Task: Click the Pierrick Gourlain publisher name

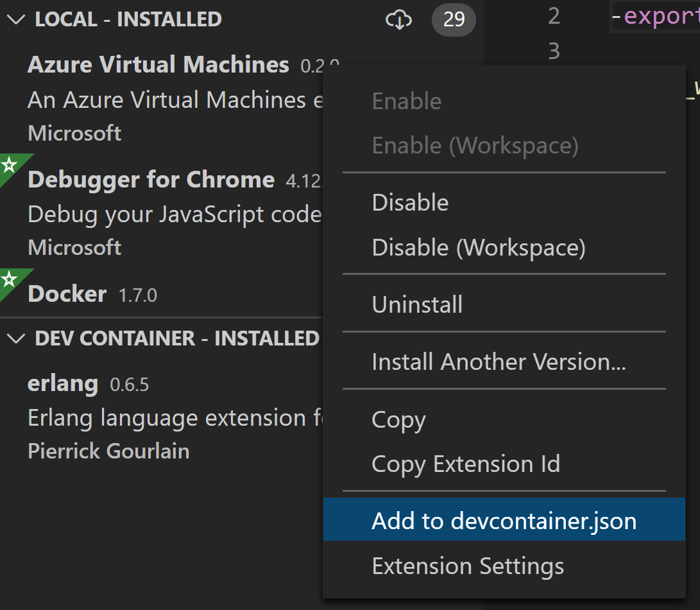Action: (x=108, y=451)
